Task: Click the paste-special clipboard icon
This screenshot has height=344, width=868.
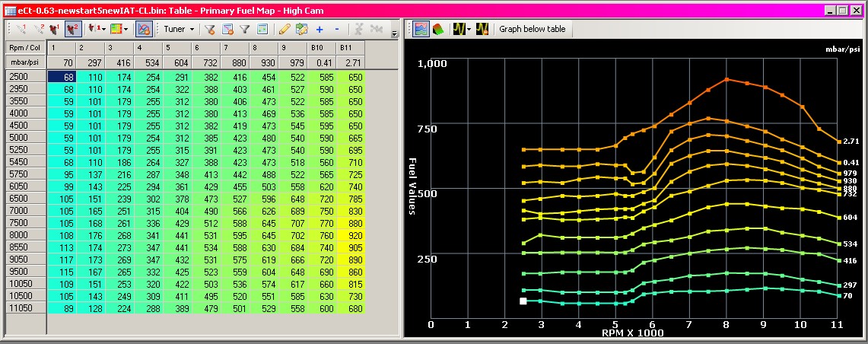Action: click(301, 30)
